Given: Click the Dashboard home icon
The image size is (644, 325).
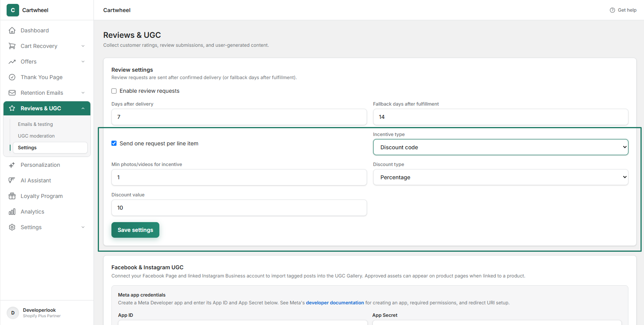Looking at the screenshot, I should pyautogui.click(x=12, y=30).
